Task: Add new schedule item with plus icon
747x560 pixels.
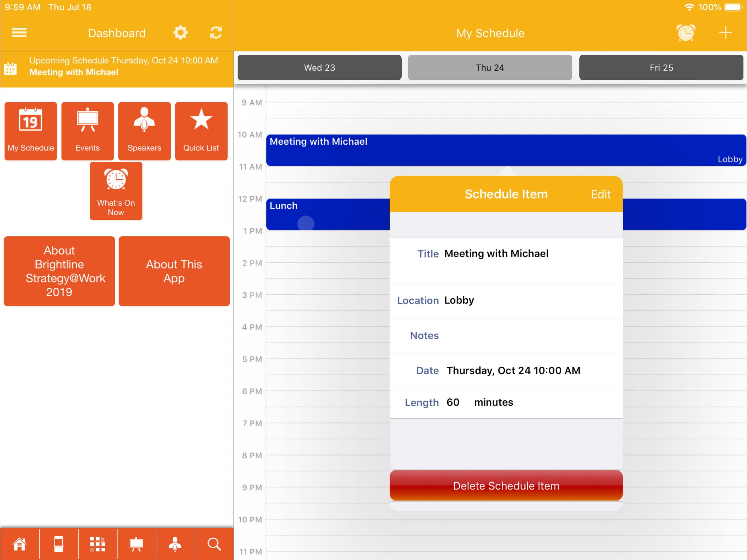Action: point(725,33)
